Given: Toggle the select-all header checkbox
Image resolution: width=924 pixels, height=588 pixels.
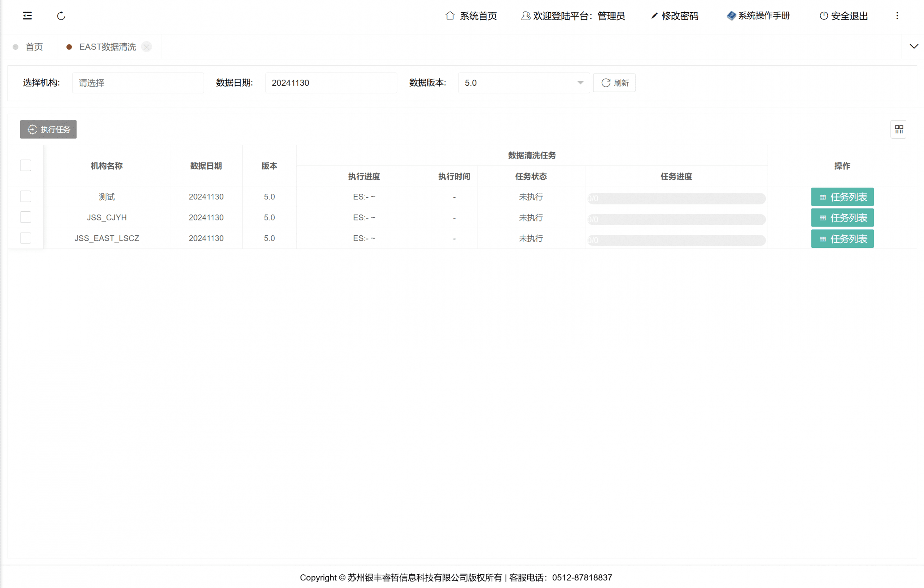Looking at the screenshot, I should 26,165.
